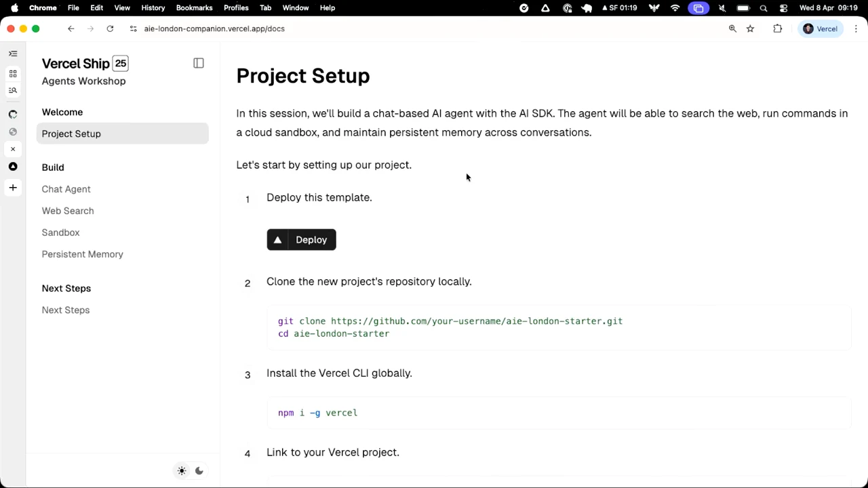
Task: Close the current tab with X icon
Action: click(x=13, y=149)
